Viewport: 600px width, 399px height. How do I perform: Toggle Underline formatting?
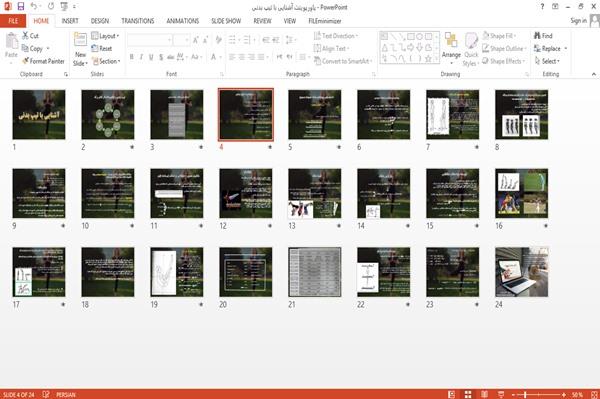(x=151, y=57)
